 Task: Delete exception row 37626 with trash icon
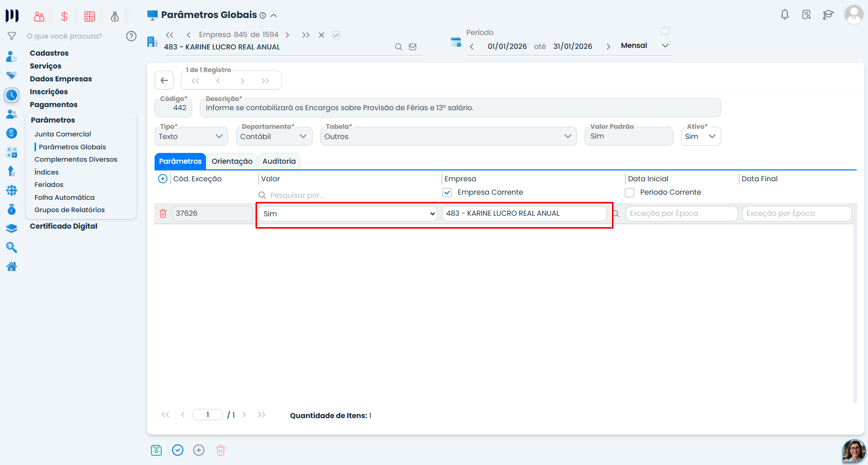click(163, 213)
